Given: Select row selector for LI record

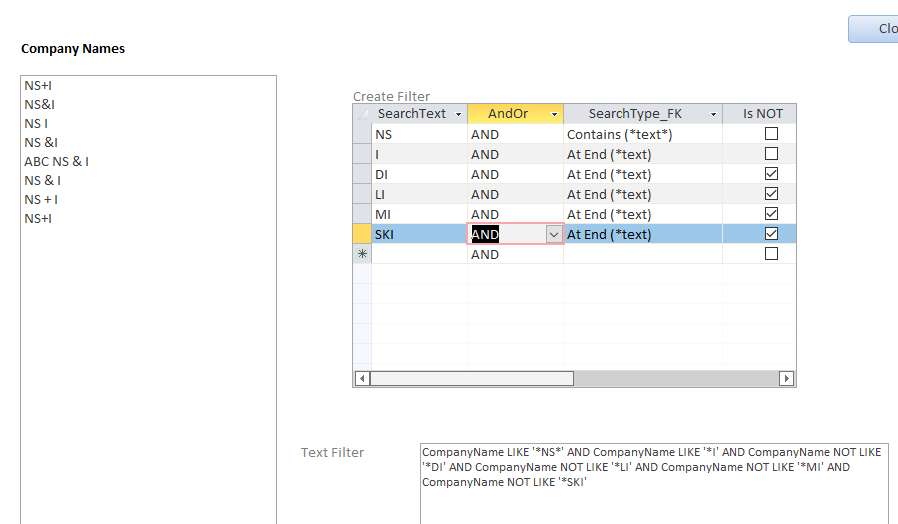Looking at the screenshot, I should click(362, 194).
